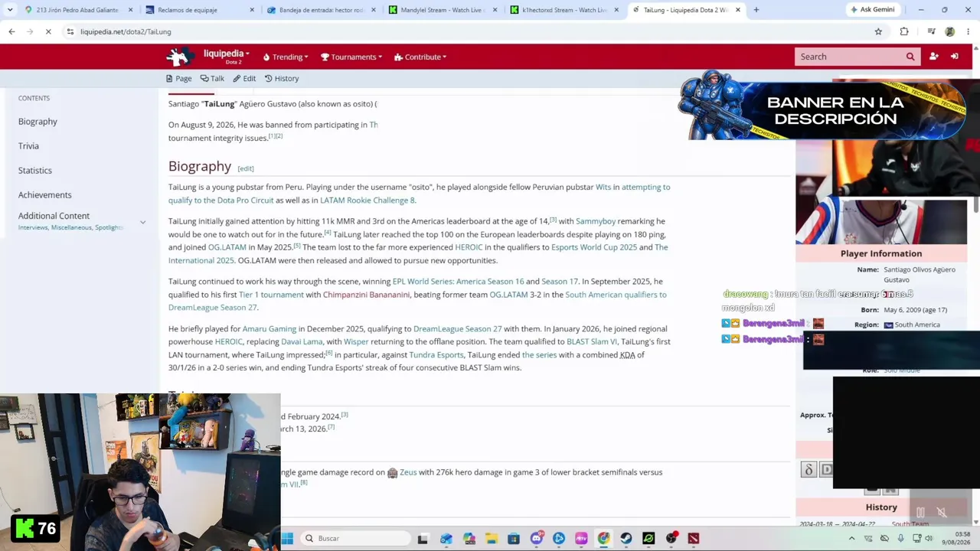Close the TaiLung Liquipedia tab
Image resolution: width=980 pixels, height=551 pixels.
[738, 10]
